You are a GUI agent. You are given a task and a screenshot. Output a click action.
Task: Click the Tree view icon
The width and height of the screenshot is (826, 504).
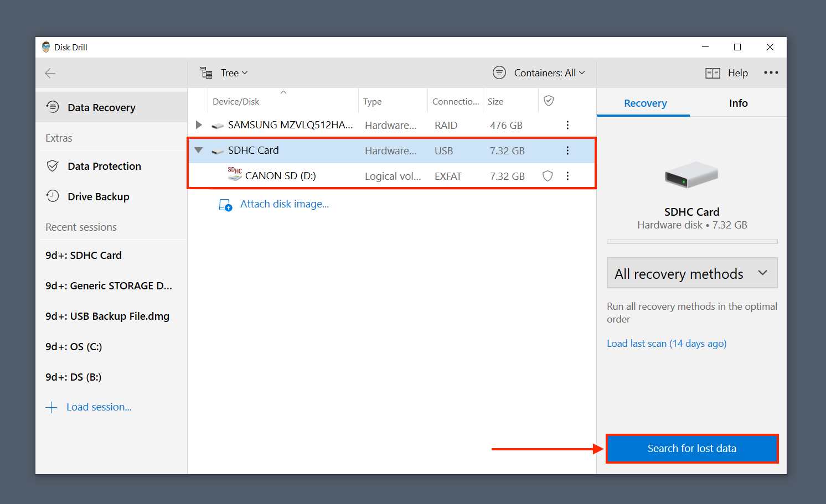coord(206,73)
